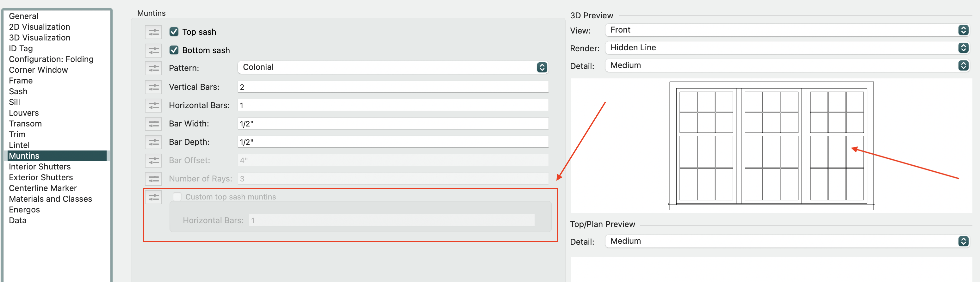Click the settings icon beside Top sash
This screenshot has height=282, width=980.
point(153,32)
